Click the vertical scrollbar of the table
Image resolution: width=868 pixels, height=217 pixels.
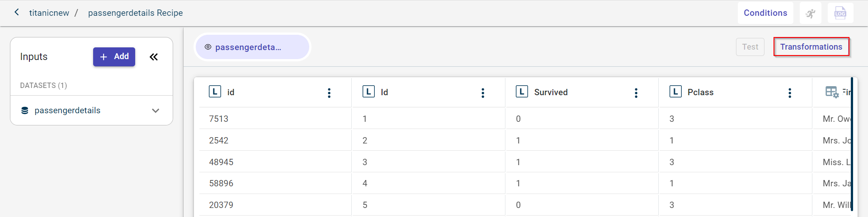click(852, 144)
